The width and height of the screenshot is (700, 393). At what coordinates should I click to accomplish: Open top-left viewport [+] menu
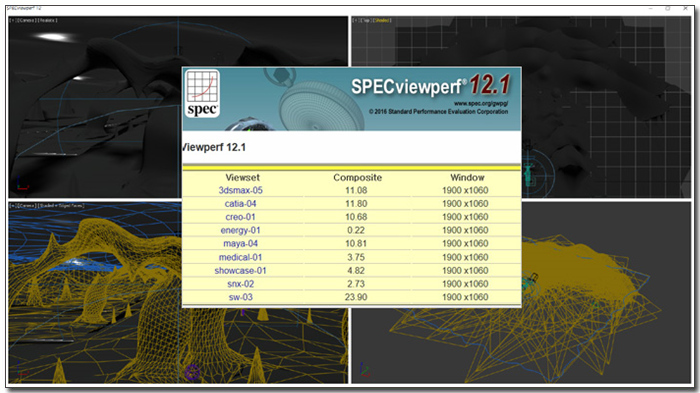tap(12, 21)
